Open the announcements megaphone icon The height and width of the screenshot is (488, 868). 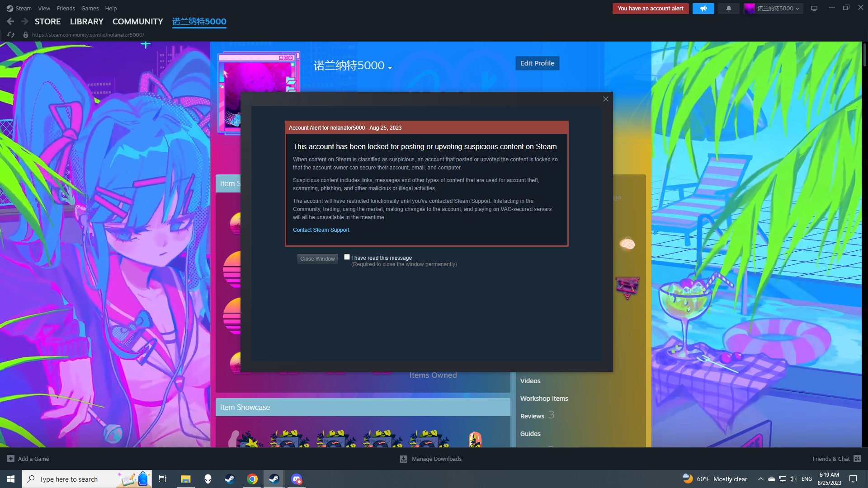703,9
